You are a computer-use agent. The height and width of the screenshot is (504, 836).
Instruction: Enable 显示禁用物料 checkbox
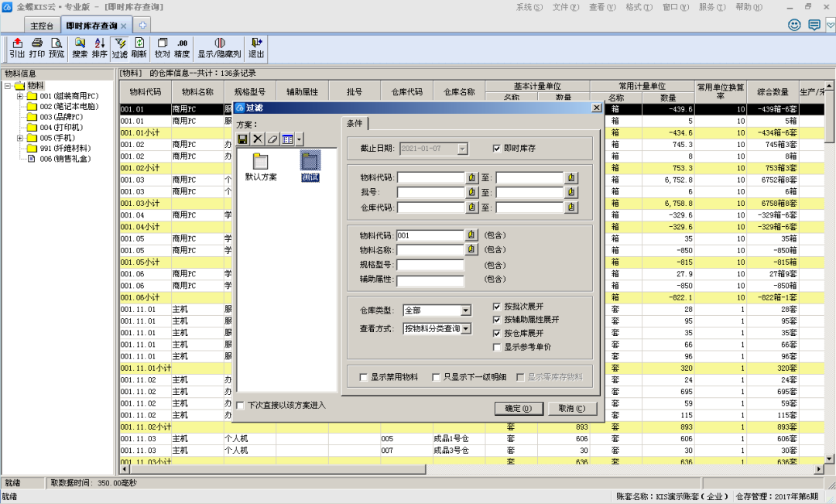coord(364,378)
